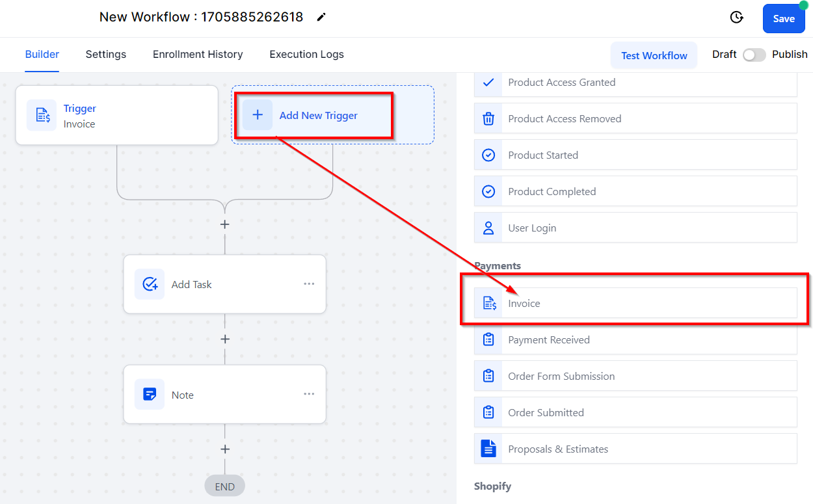Click the Add Task checkmark icon
Viewport: 813px width, 504px height.
tap(150, 284)
